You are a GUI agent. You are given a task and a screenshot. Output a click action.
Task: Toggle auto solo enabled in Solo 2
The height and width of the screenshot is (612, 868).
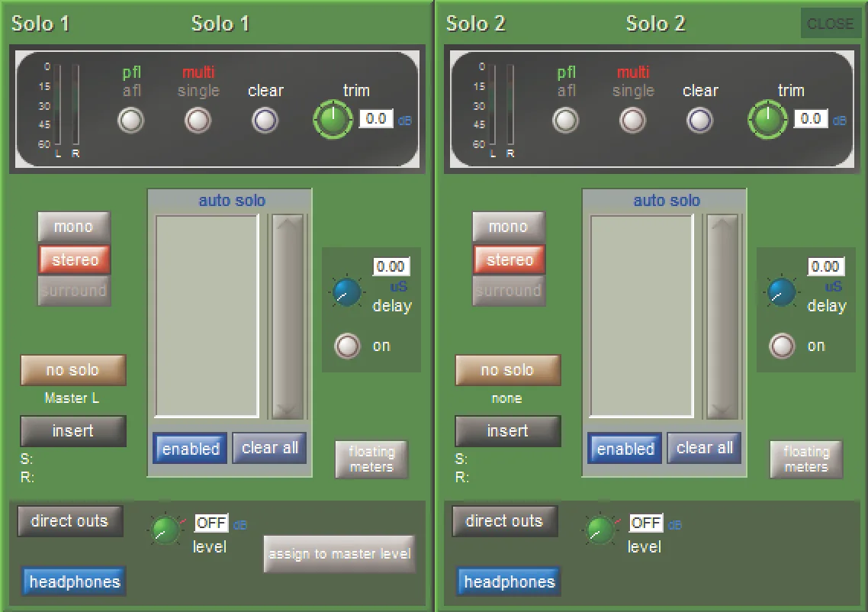pyautogui.click(x=625, y=448)
